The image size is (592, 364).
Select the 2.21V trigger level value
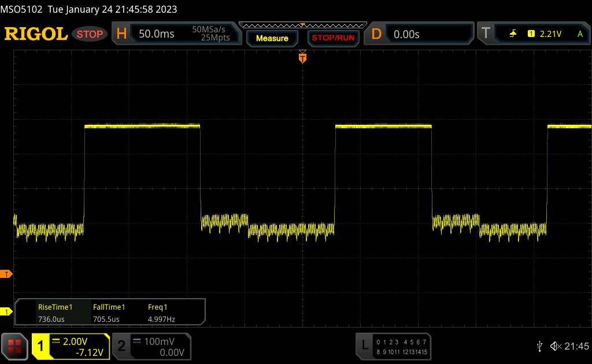550,34
